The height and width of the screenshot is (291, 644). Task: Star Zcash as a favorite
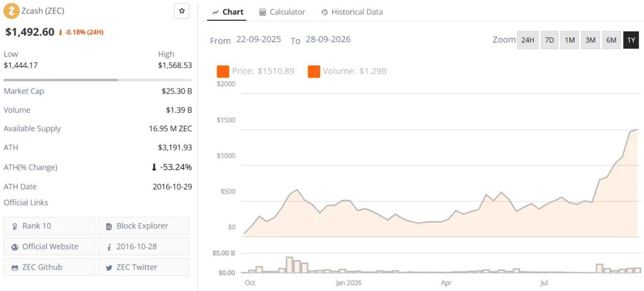point(182,11)
